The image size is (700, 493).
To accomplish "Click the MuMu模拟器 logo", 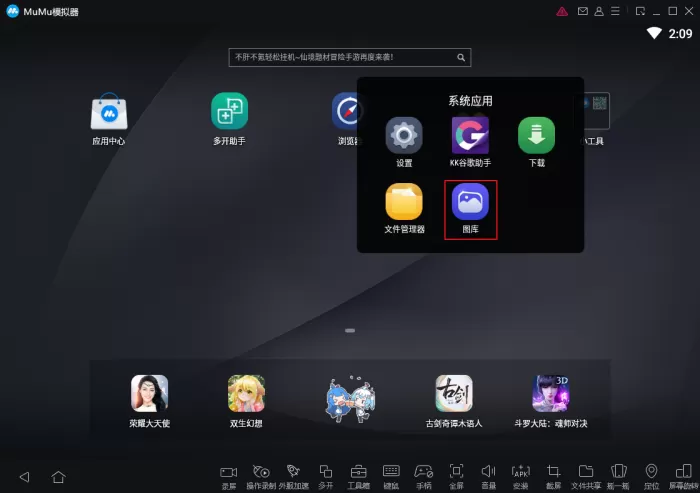I will [12, 11].
